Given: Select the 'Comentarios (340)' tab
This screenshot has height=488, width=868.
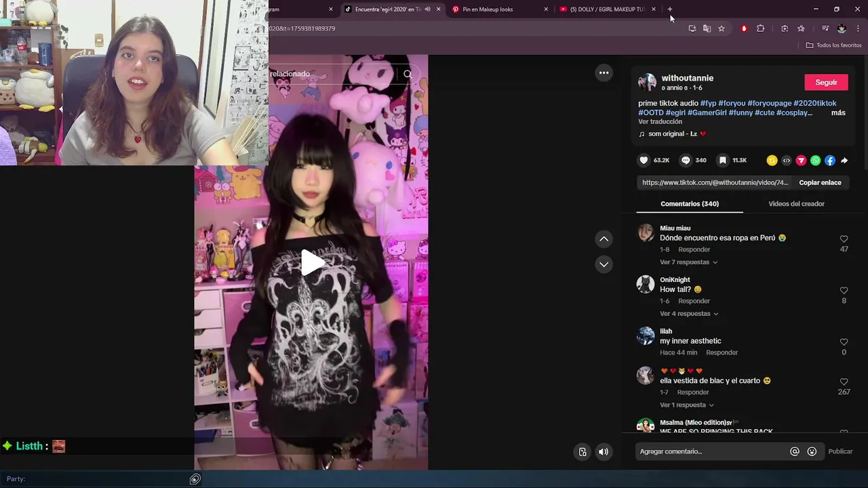Looking at the screenshot, I should [690, 204].
